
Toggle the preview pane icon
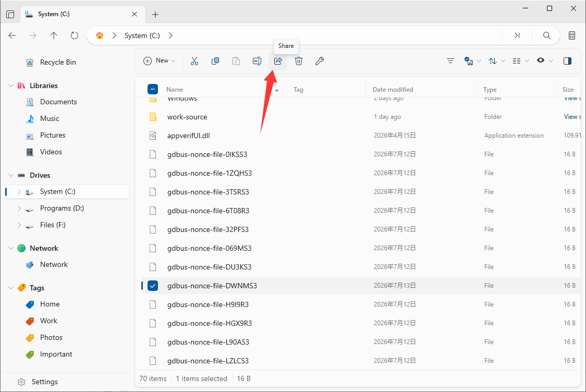(x=567, y=61)
